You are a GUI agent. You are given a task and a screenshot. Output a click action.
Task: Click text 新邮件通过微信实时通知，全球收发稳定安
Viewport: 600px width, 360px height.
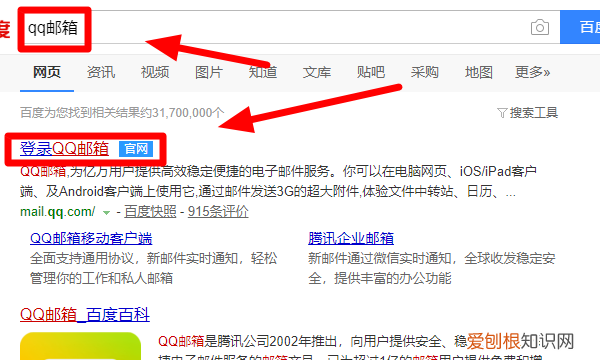[x=432, y=259]
